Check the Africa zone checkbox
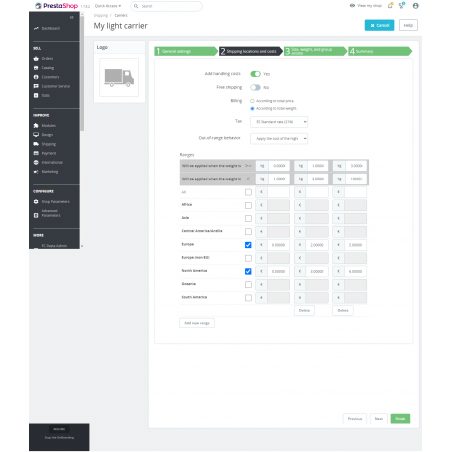452x452 pixels. (x=248, y=205)
